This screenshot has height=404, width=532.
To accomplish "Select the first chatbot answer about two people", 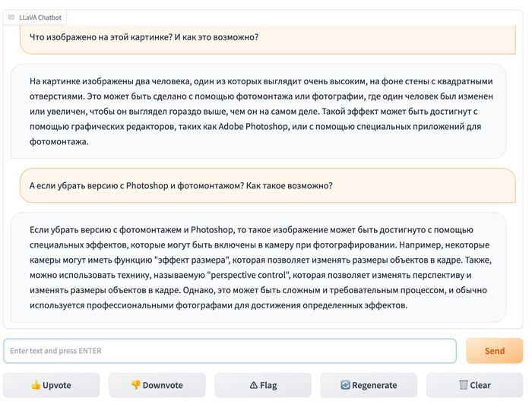I will (258, 111).
